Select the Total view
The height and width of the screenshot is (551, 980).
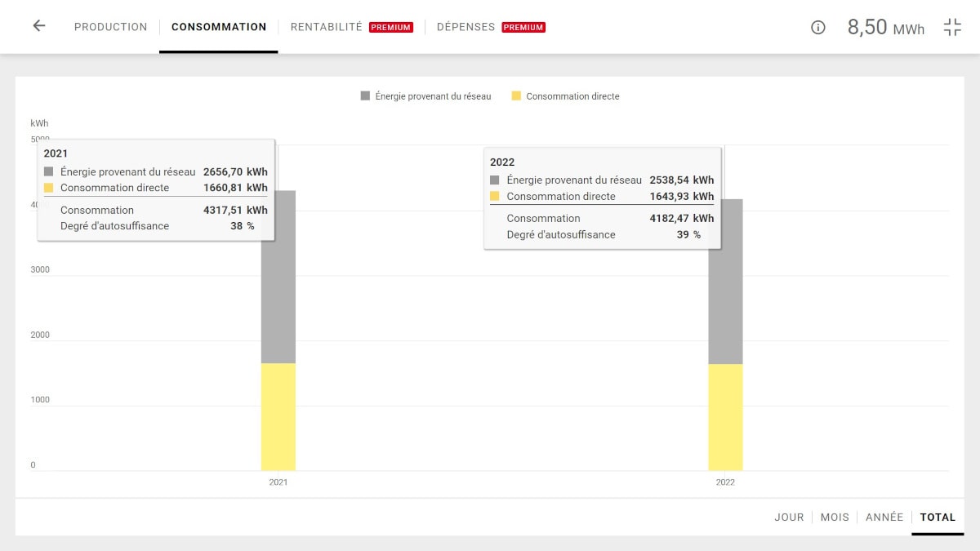(938, 517)
